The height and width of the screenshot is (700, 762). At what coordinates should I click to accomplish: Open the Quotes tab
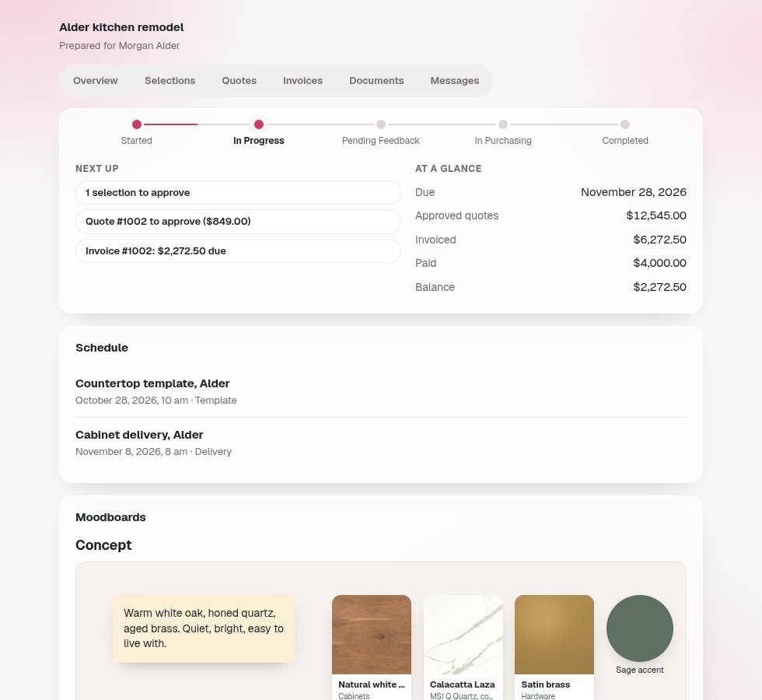tap(239, 81)
